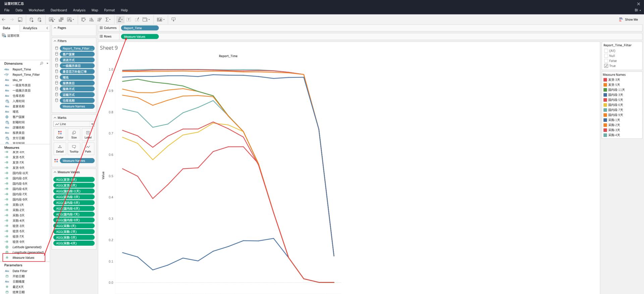
Task: Collapse the Filters shelf
Action: (x=55, y=41)
